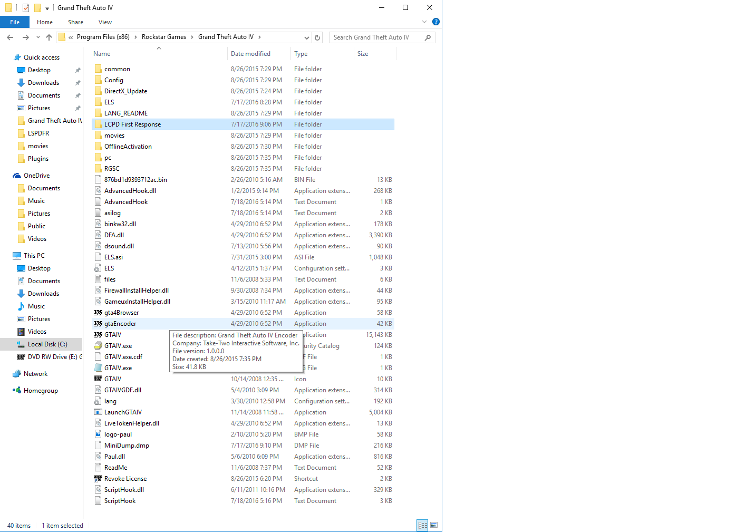The width and height of the screenshot is (756, 532).
Task: Click the Network icon in the navigation pane
Action: pyautogui.click(x=17, y=374)
